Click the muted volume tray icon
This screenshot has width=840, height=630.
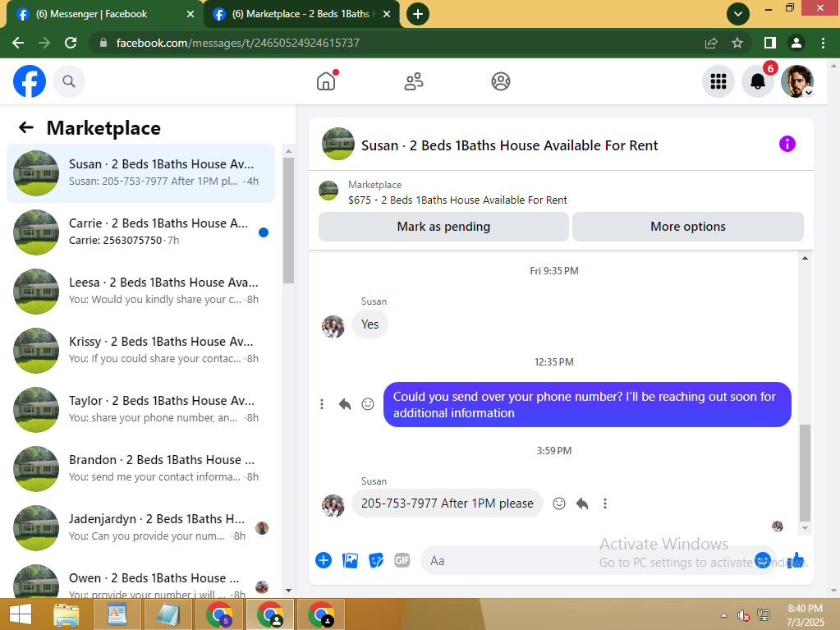tap(744, 615)
